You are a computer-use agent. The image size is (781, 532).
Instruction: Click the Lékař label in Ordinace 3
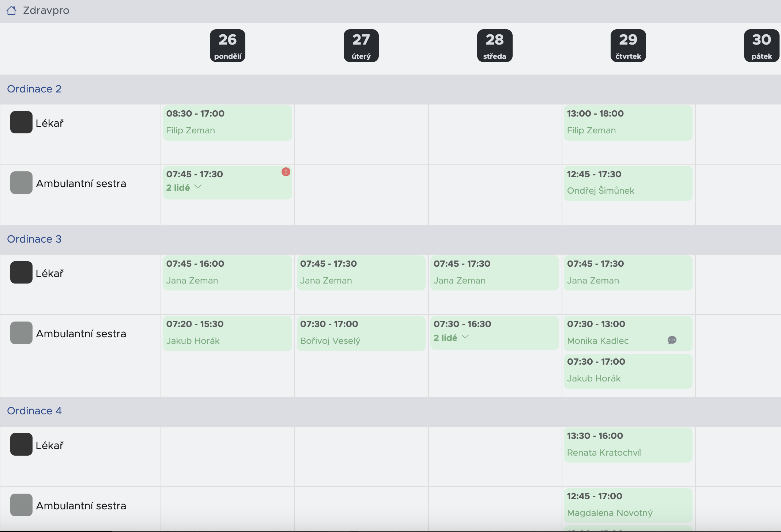coord(50,273)
